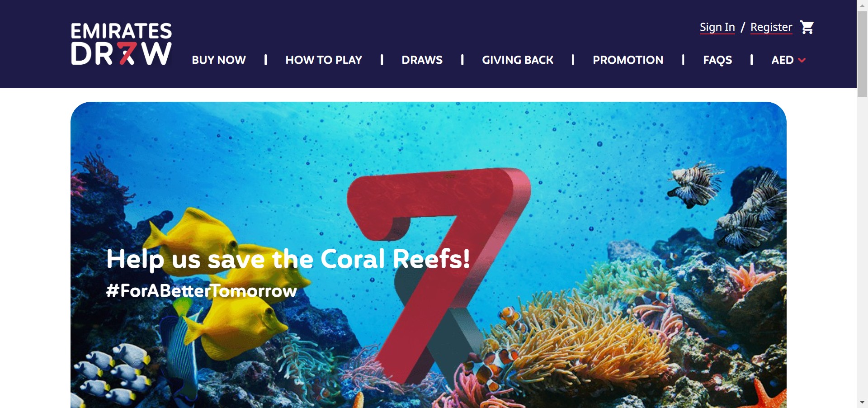This screenshot has width=868, height=408.
Task: Navigate to GIVING BACK section
Action: (518, 60)
